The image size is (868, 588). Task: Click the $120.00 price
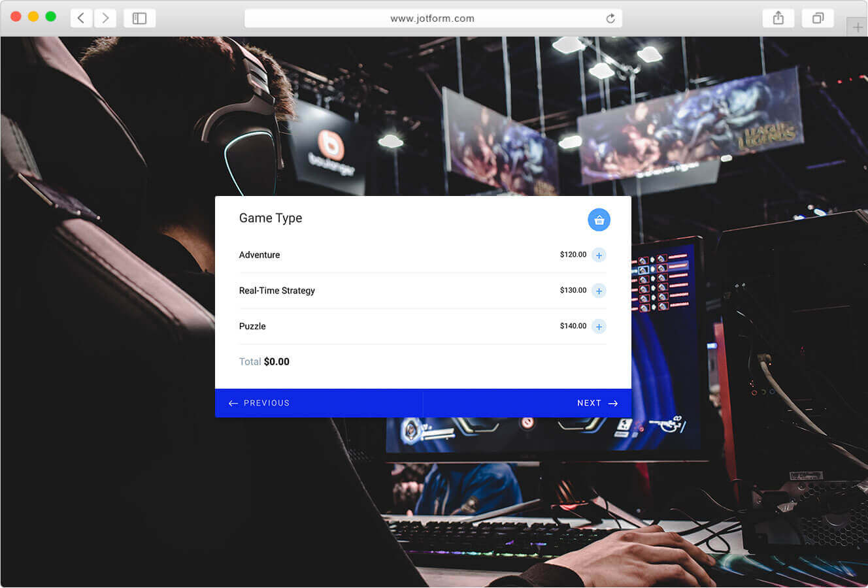(573, 255)
